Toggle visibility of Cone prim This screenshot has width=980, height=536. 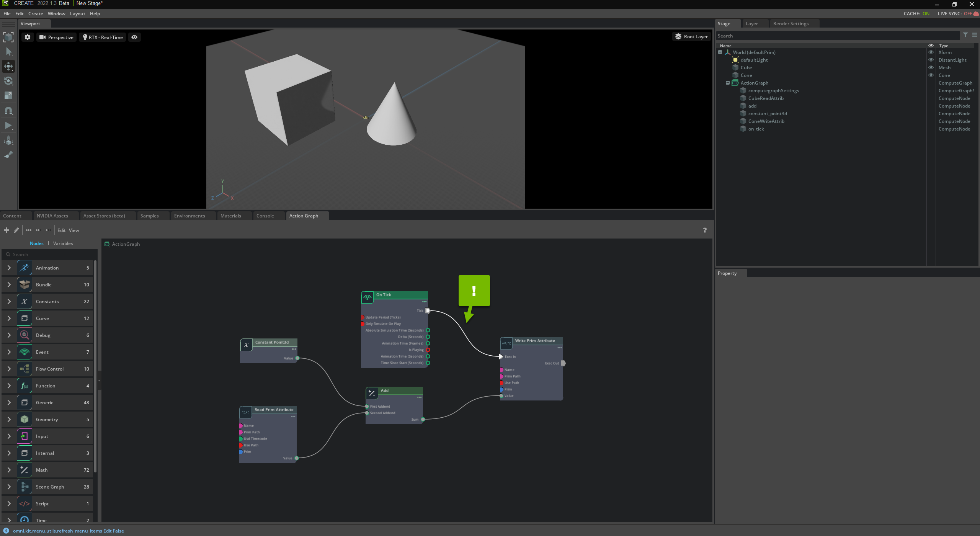point(931,75)
